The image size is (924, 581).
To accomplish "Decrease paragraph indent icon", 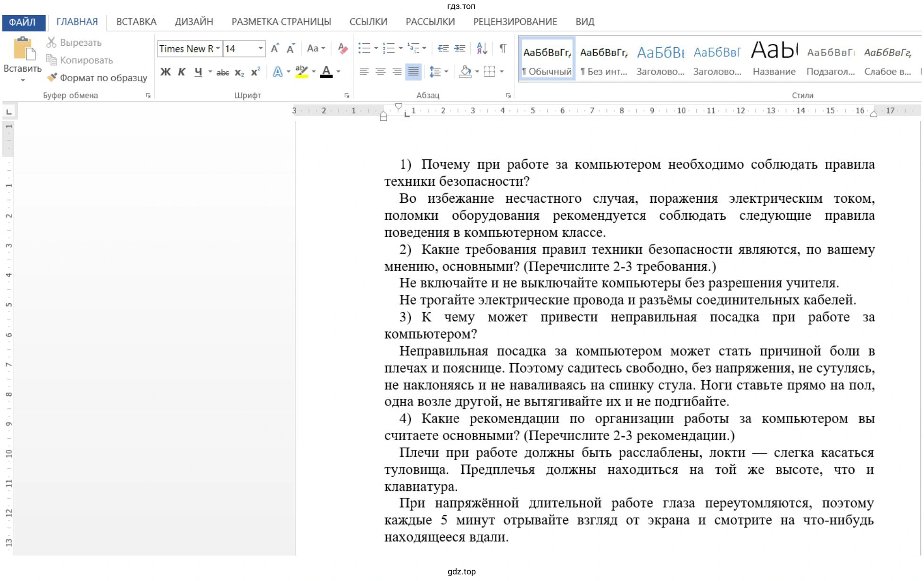I will point(443,48).
